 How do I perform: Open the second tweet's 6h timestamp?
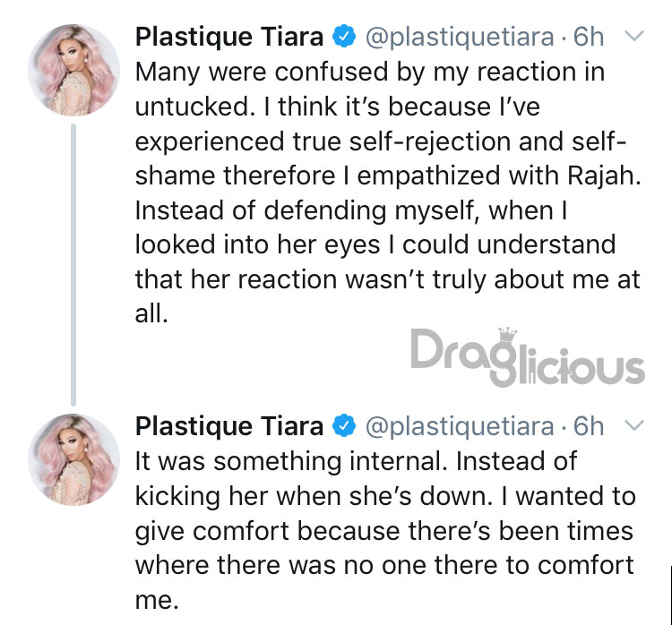pyautogui.click(x=589, y=426)
